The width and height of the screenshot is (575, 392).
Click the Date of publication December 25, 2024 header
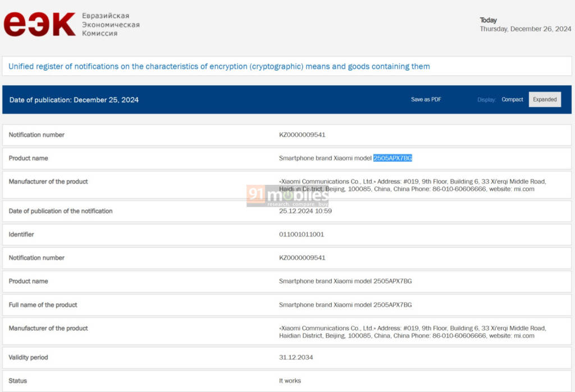pos(74,100)
